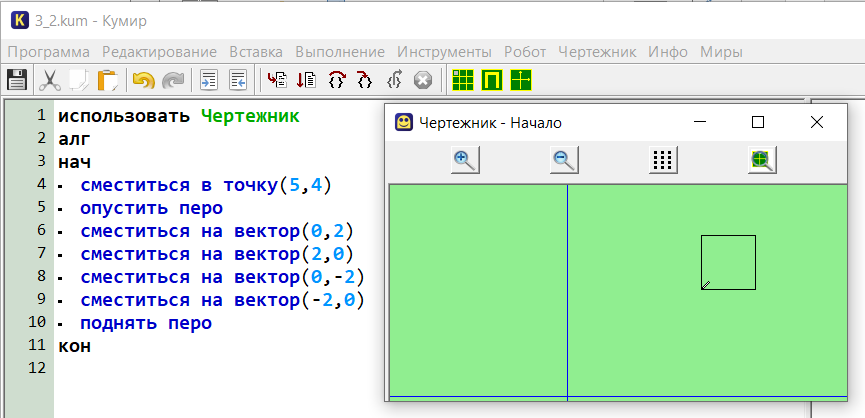Place cursor on 'поднять перо' line
Viewport: 865px width, 418px height.
tap(146, 323)
